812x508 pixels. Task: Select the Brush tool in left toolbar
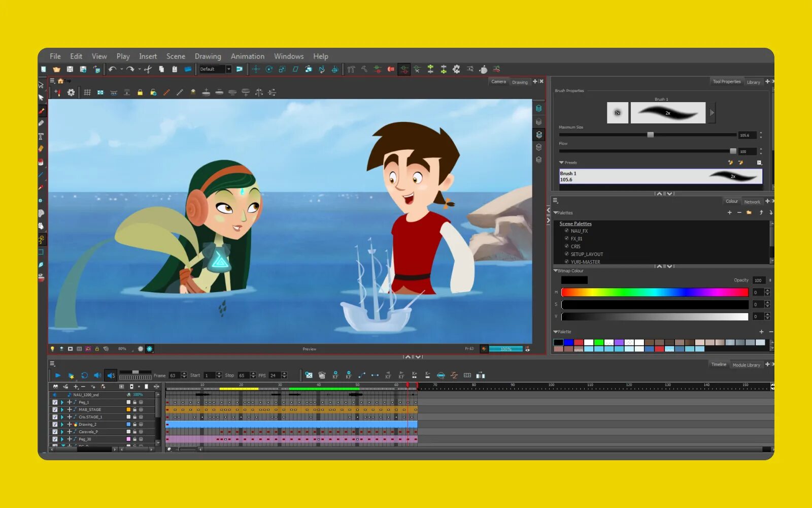pos(41,110)
